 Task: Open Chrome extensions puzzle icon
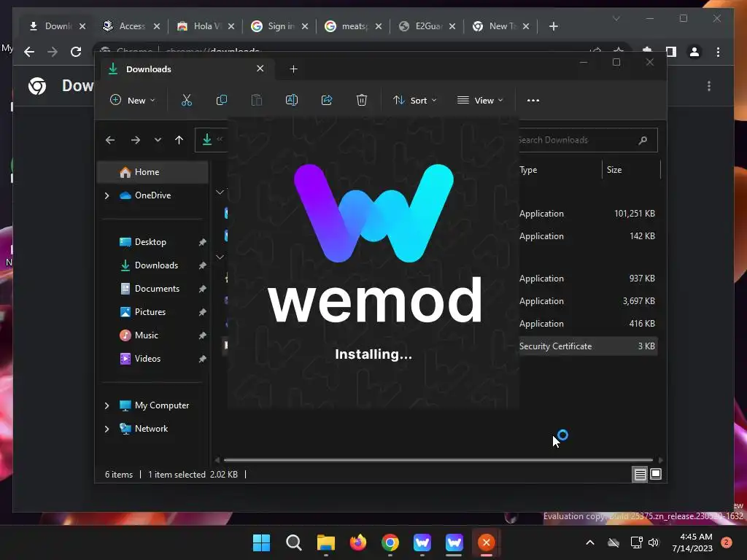[647, 50]
